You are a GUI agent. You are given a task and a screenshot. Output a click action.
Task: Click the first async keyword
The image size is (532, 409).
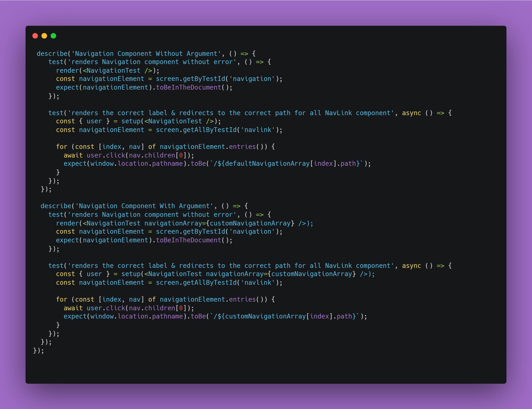(x=411, y=113)
